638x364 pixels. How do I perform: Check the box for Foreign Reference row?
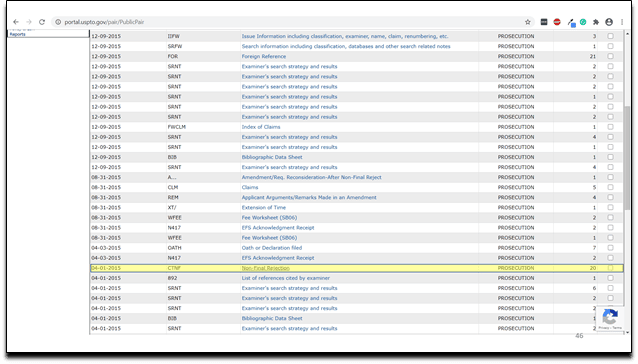point(610,56)
